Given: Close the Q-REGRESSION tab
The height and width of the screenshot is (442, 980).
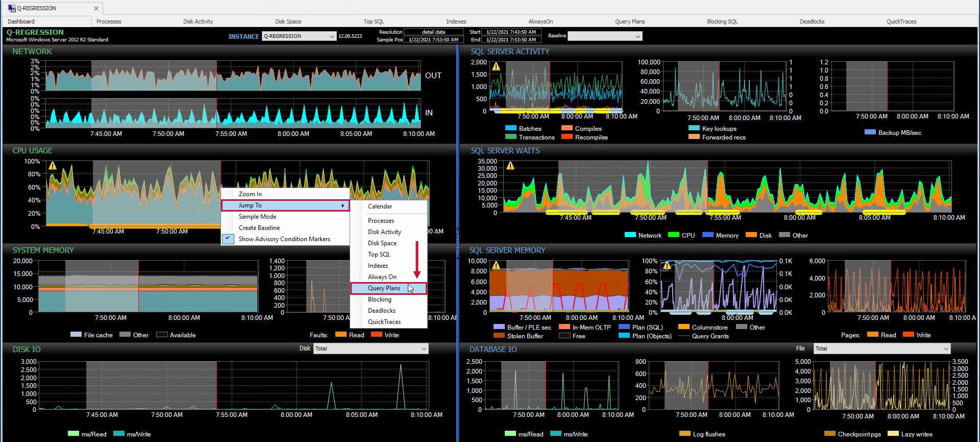Looking at the screenshot, I should click(96, 8).
